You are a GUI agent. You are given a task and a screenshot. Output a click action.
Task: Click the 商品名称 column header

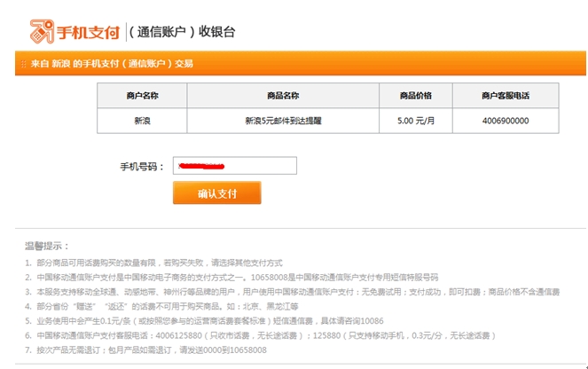click(283, 96)
